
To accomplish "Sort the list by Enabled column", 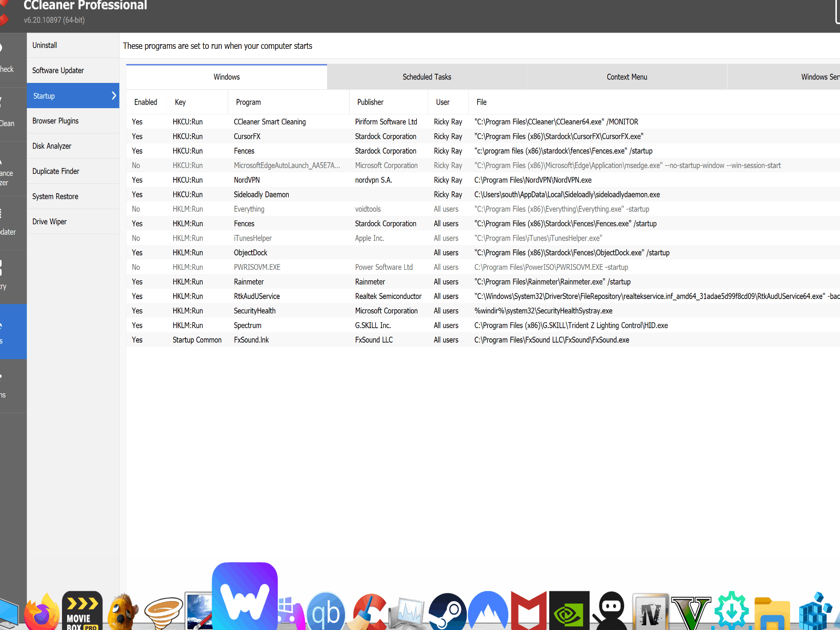I will tap(146, 102).
